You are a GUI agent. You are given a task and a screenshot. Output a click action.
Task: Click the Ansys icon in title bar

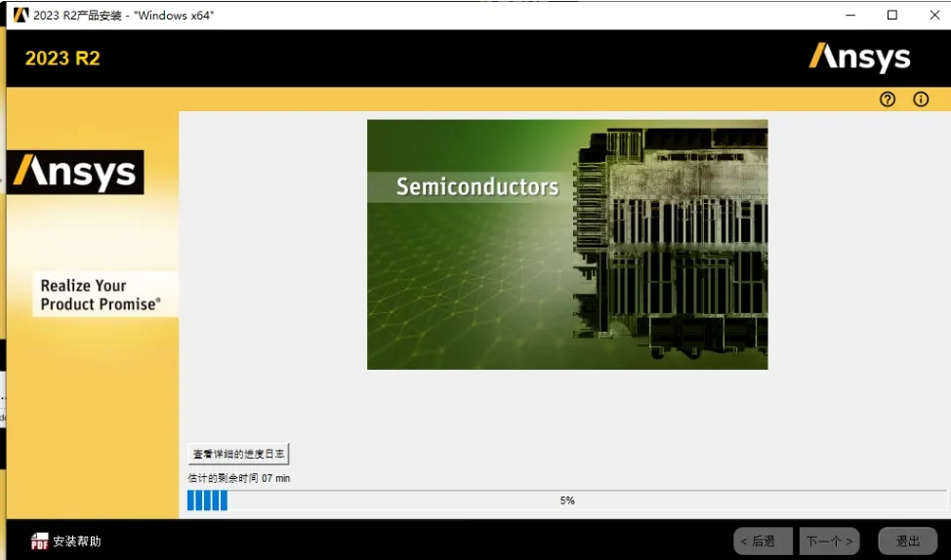click(21, 15)
